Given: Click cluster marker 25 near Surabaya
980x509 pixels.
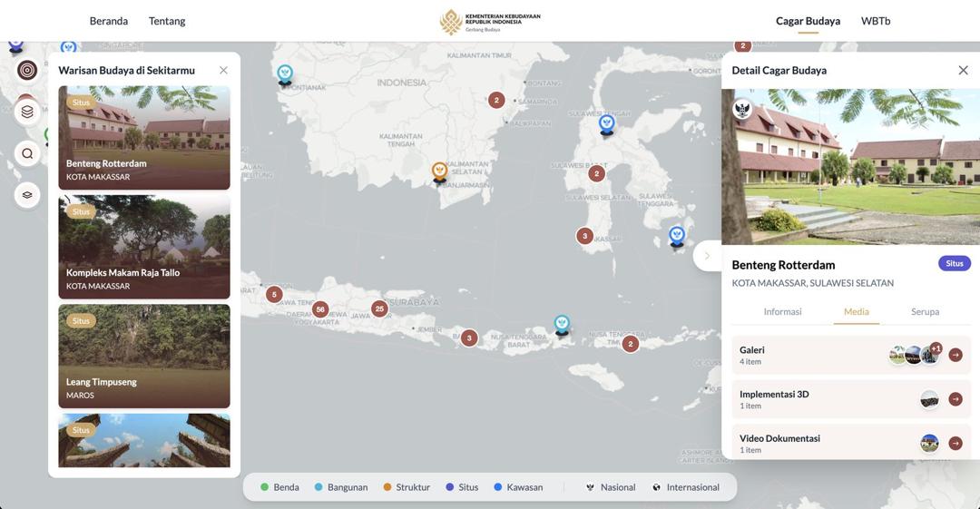Looking at the screenshot, I should (x=379, y=308).
